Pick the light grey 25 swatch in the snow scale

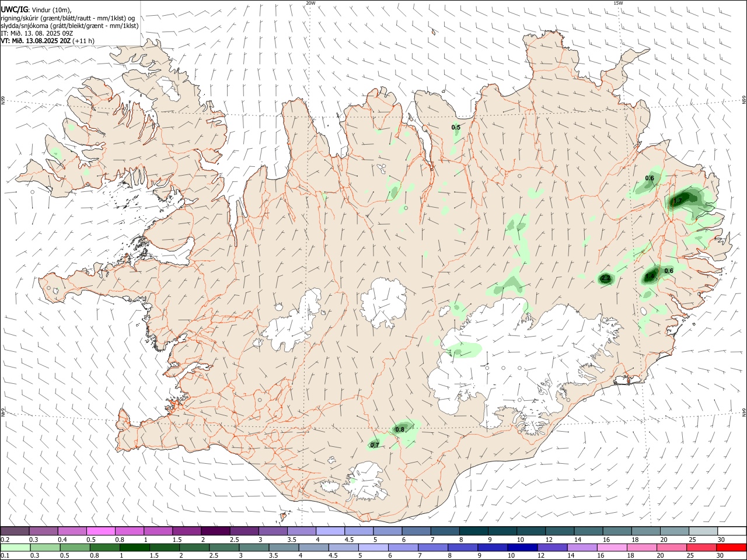click(703, 531)
